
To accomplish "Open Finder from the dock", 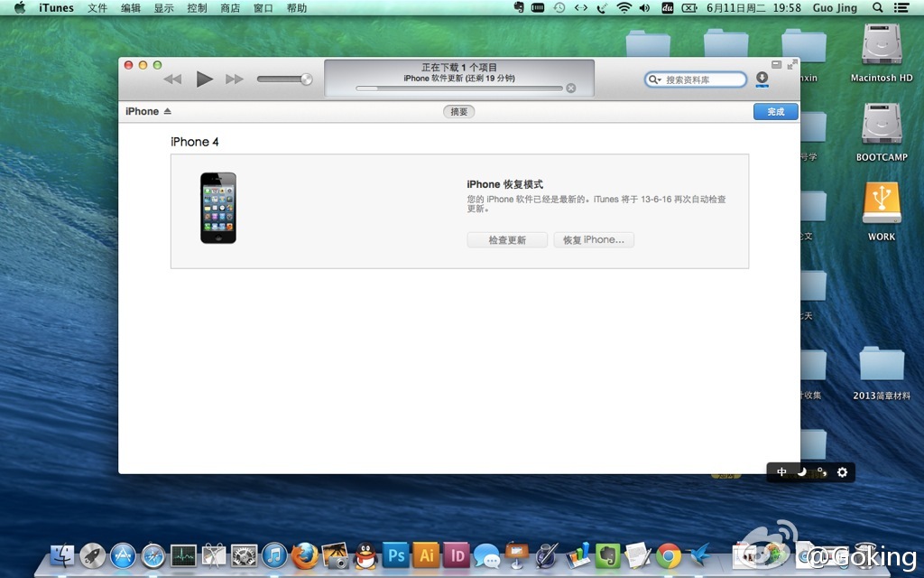I will (x=62, y=555).
